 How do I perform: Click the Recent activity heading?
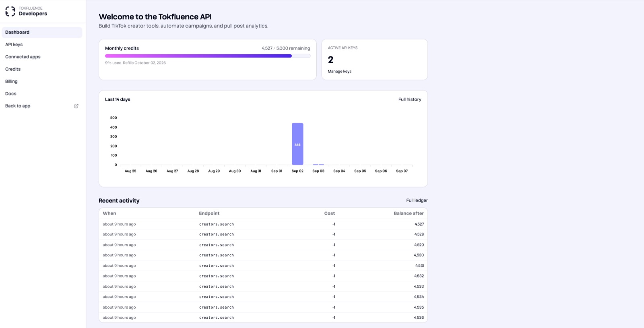119,200
